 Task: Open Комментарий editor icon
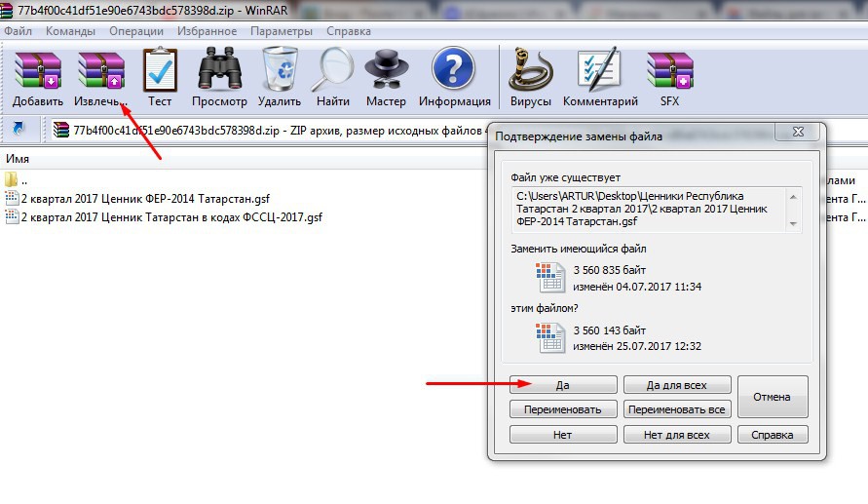click(x=598, y=69)
